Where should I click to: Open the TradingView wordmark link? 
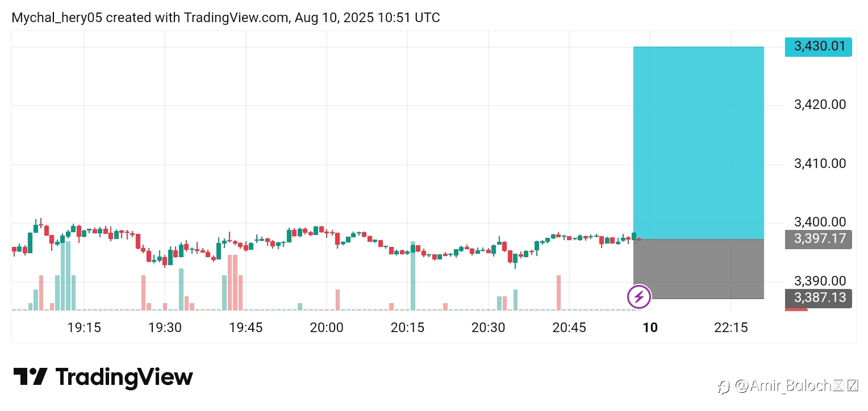pos(124,377)
